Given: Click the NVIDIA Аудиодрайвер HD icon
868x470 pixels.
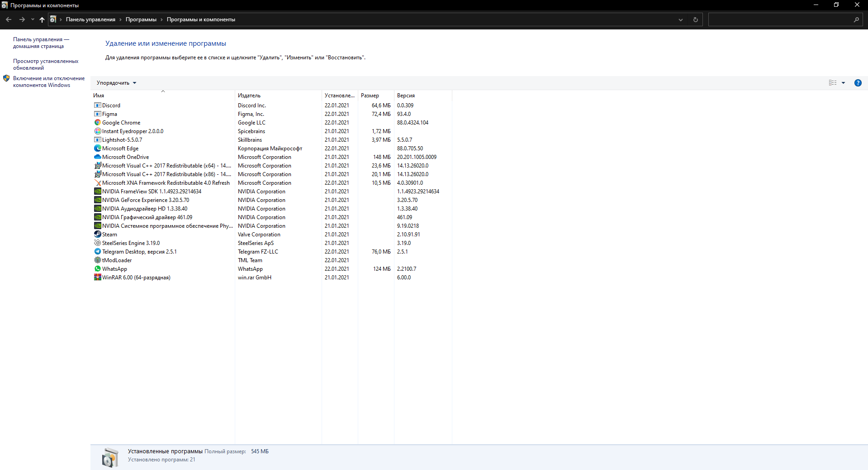Looking at the screenshot, I should [97, 209].
